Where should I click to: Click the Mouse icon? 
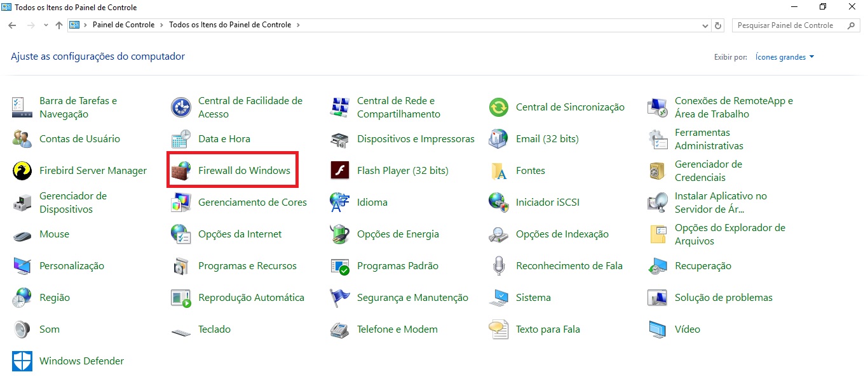22,234
